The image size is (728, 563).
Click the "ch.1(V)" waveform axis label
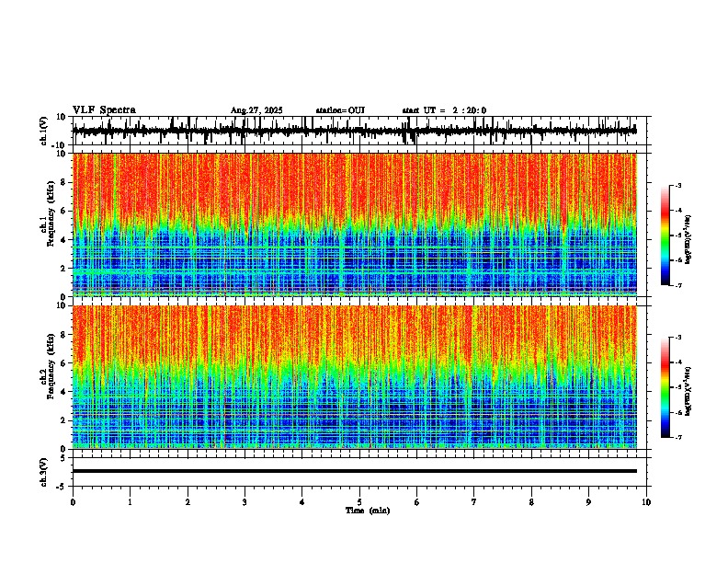pyautogui.click(x=44, y=131)
